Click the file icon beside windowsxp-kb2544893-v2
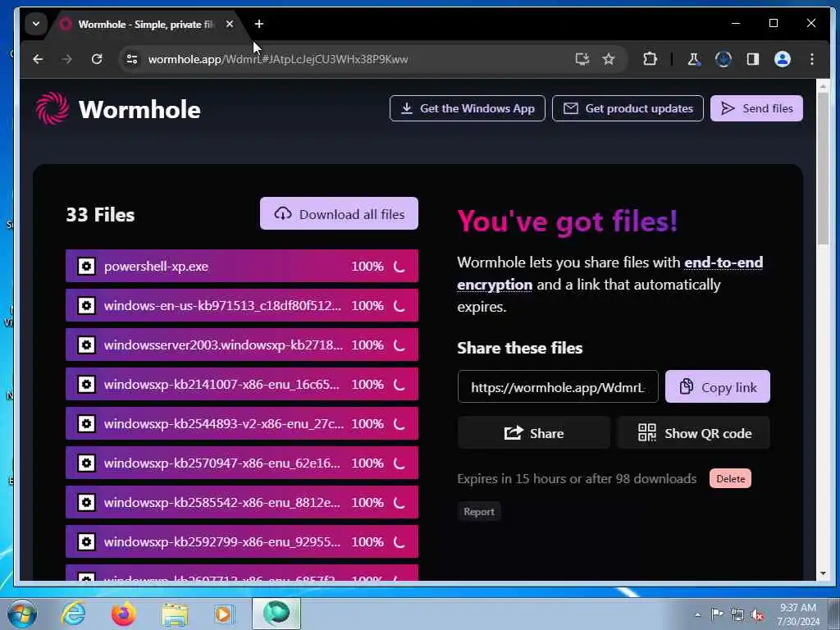Screen dimensions: 840x630 [x=86, y=424]
